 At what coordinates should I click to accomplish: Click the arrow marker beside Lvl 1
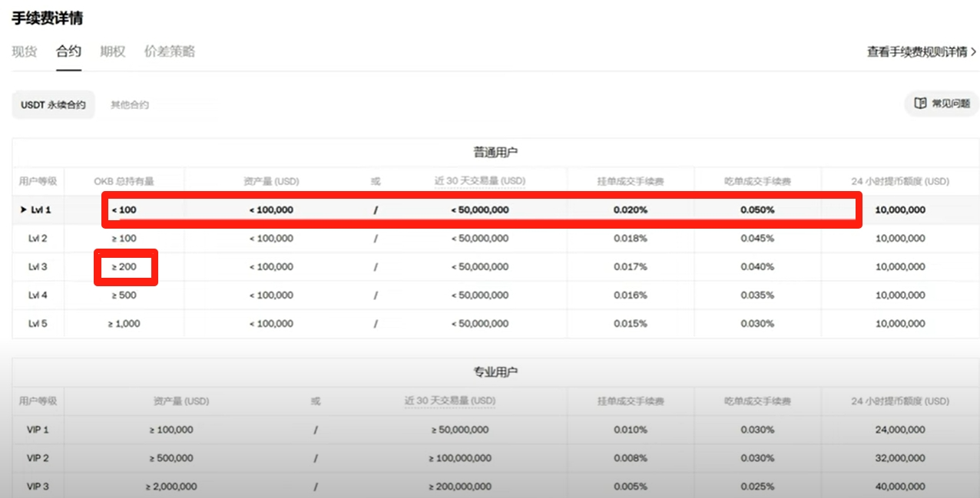(x=24, y=209)
